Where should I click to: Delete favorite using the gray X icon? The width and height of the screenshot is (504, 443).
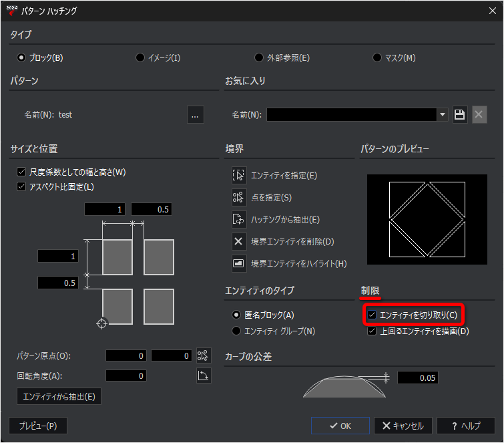pos(479,114)
